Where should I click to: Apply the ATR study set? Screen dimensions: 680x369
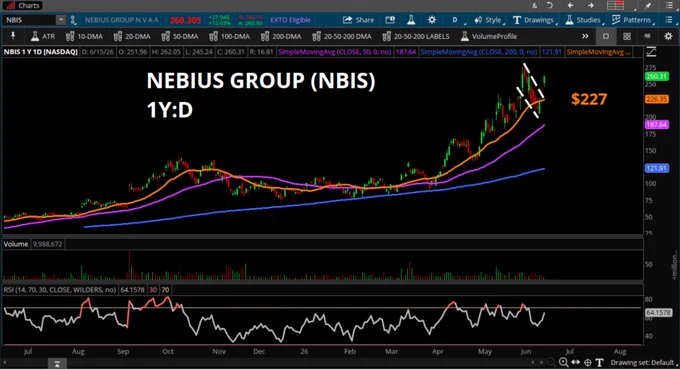[43, 36]
